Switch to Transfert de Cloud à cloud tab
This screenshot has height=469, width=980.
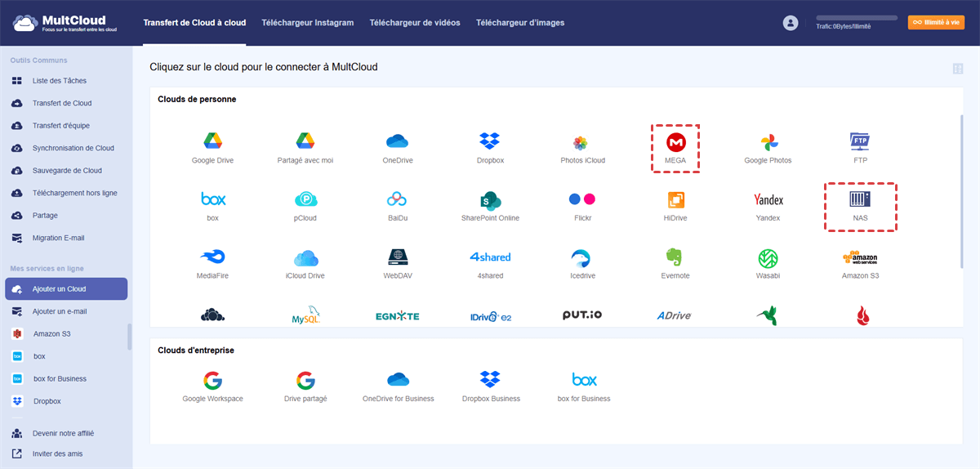(194, 23)
